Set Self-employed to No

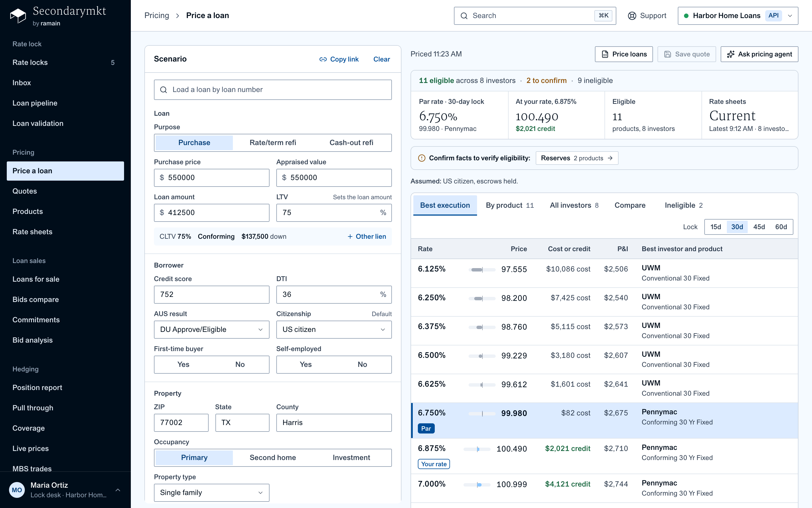(362, 365)
